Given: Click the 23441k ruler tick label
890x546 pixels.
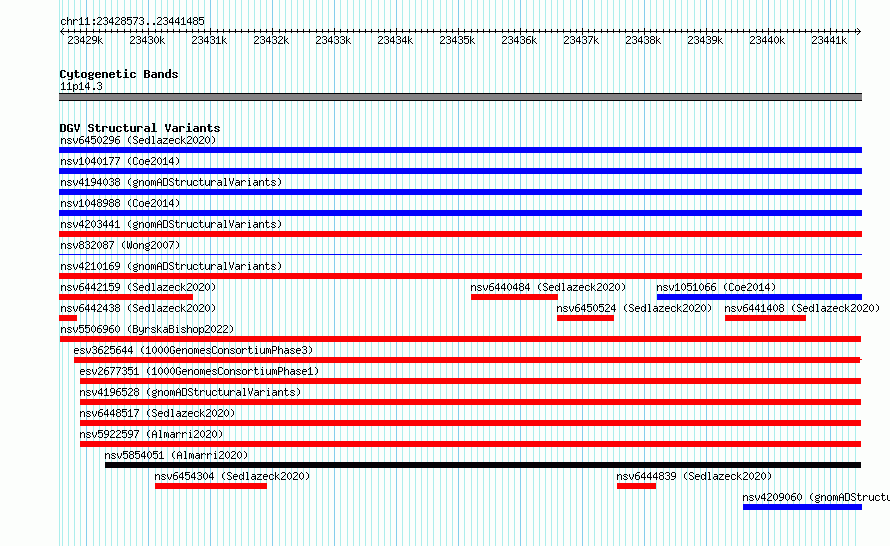Looking at the screenshot, I should click(829, 40).
